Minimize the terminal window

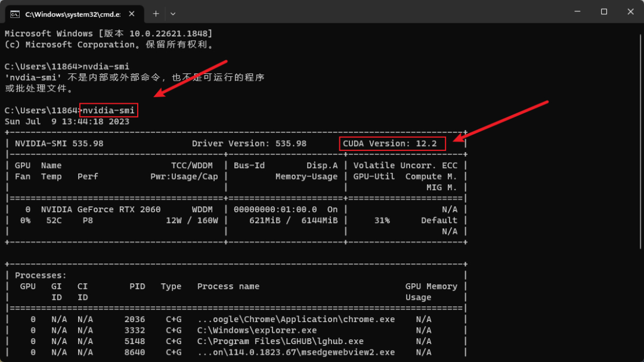[577, 11]
